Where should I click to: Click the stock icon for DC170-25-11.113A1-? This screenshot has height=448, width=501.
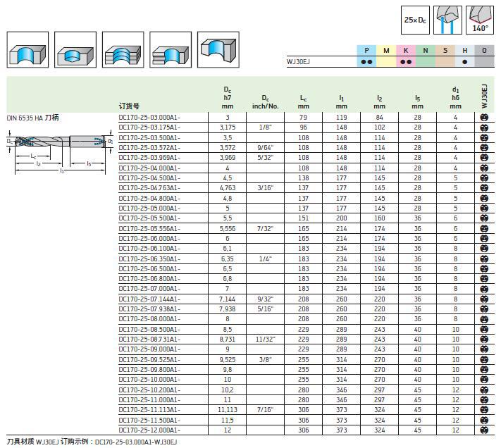pyautogui.click(x=484, y=410)
